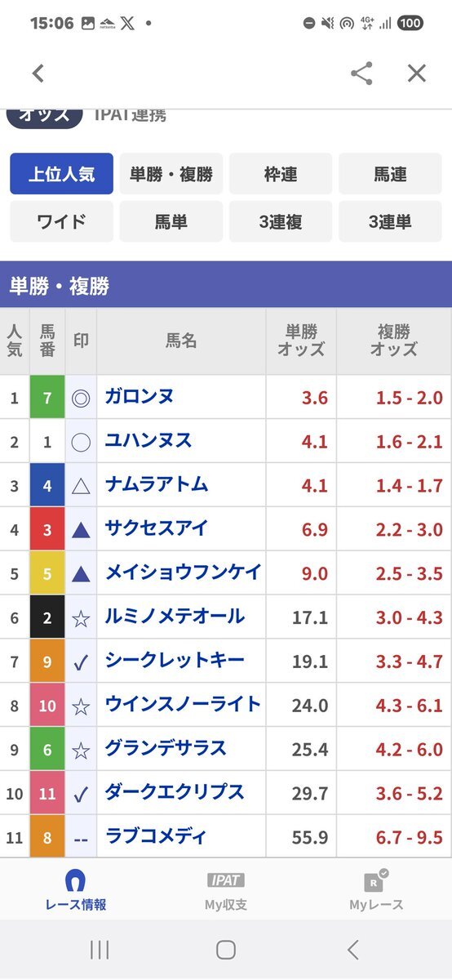452x980 pixels.
Task: Tap the green number 7 swatch
Action: [47, 398]
